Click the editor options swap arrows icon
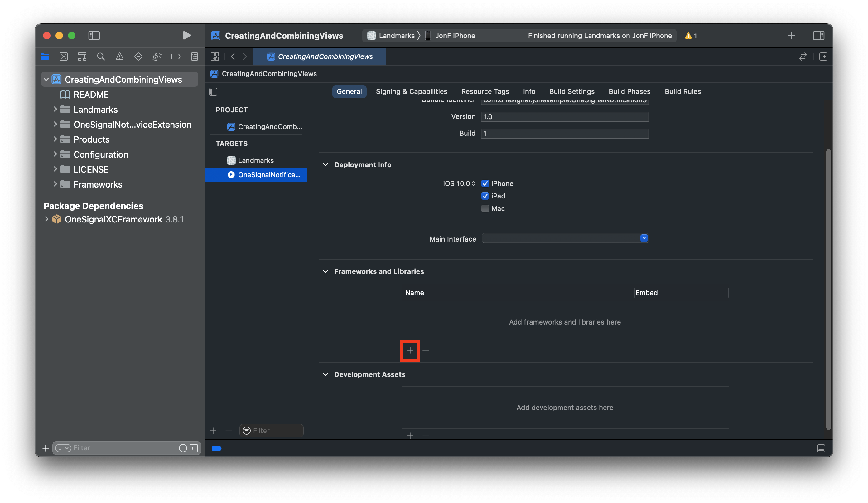 (x=803, y=56)
